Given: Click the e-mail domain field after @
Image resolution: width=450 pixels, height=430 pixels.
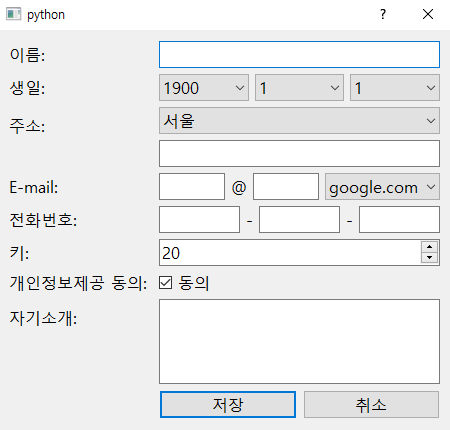Looking at the screenshot, I should pos(286,187).
